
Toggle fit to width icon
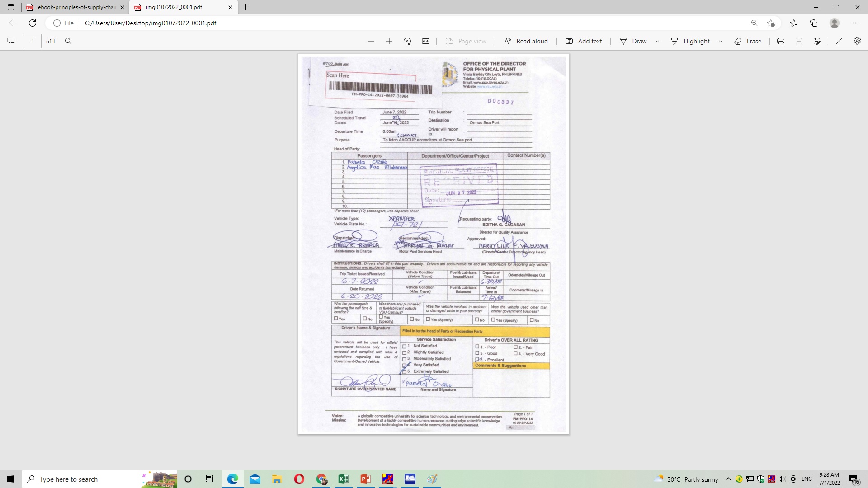click(x=426, y=41)
